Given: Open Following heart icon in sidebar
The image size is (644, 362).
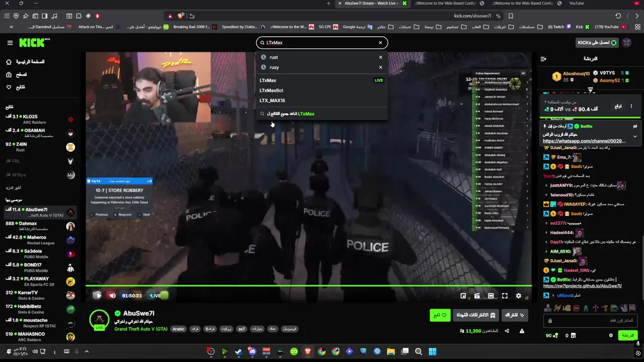Looking at the screenshot, I should pyautogui.click(x=9, y=87).
